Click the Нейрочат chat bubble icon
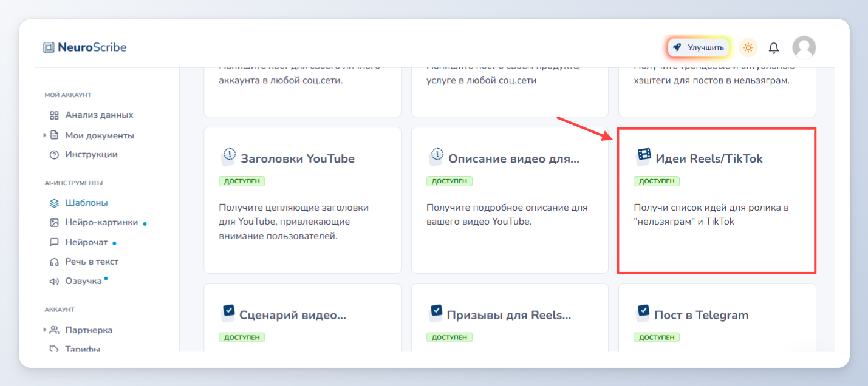This screenshot has height=386, width=868. coord(54,242)
